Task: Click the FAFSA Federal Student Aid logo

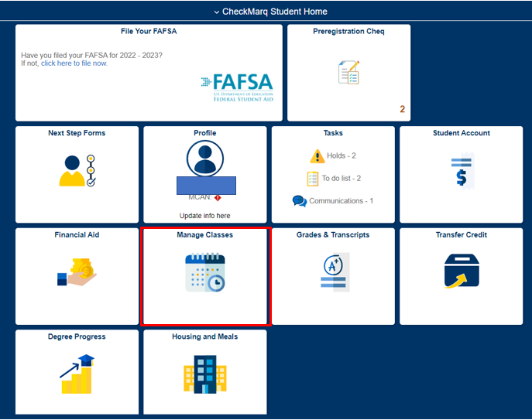Action: [237, 86]
